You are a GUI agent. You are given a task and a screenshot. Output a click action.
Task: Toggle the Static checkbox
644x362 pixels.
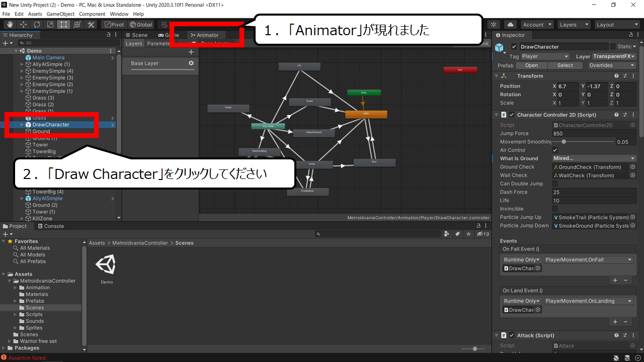[613, 47]
